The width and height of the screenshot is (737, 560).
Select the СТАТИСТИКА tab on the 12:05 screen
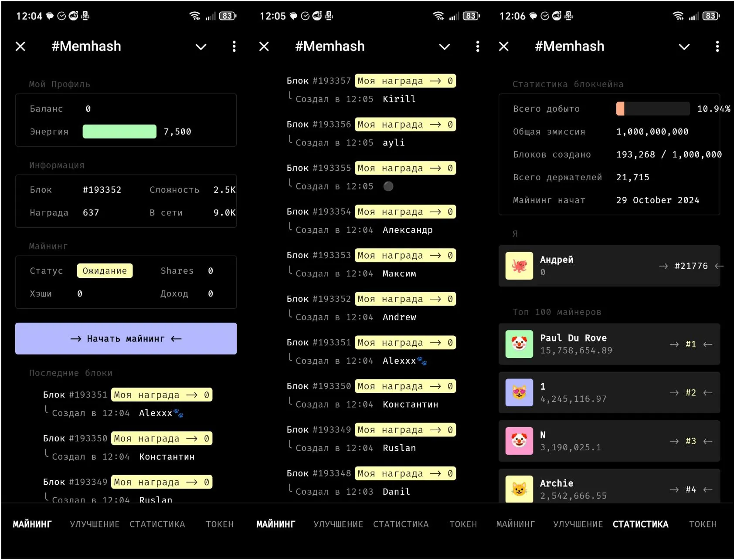(401, 524)
